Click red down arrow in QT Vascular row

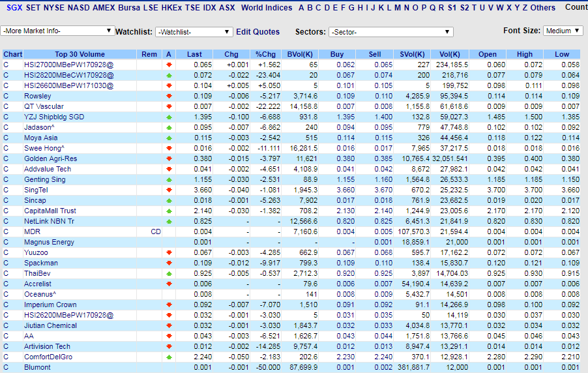point(169,106)
